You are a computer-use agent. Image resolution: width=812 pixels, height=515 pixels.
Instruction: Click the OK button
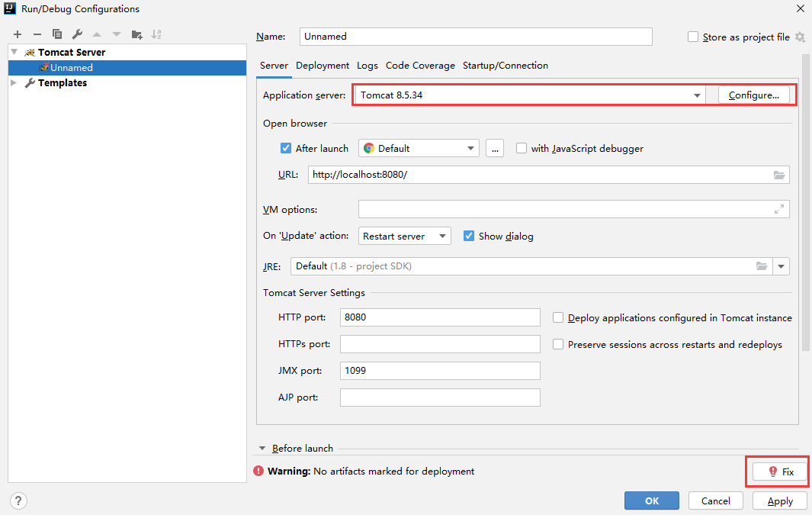651,501
